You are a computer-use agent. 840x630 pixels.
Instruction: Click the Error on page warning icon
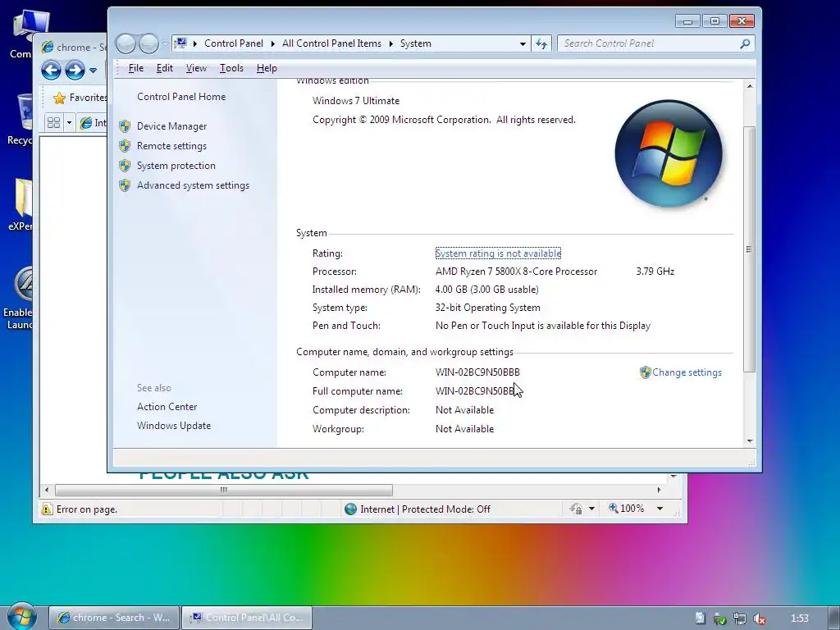click(x=47, y=509)
